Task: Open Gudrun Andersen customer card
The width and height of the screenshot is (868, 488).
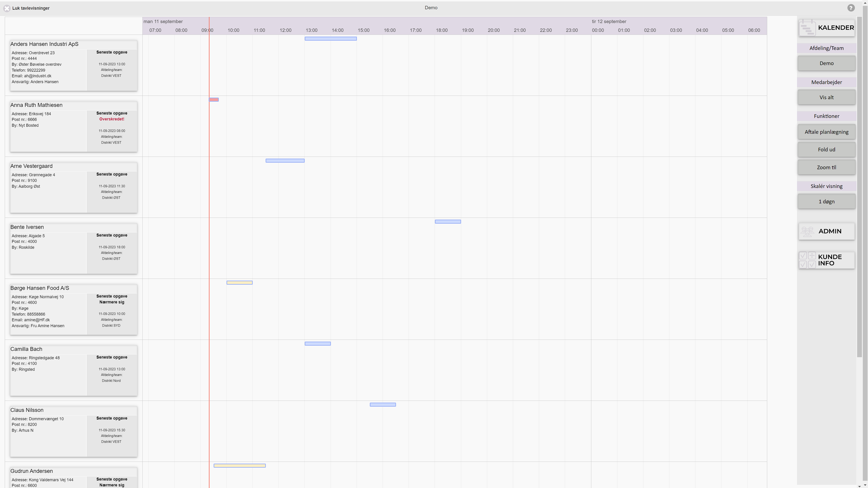Action: coord(73,477)
